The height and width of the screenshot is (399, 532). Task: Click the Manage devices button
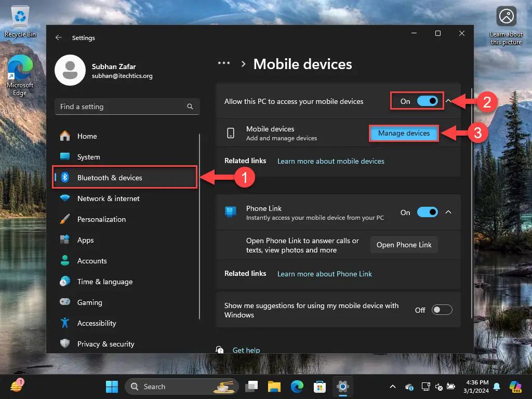click(x=404, y=133)
